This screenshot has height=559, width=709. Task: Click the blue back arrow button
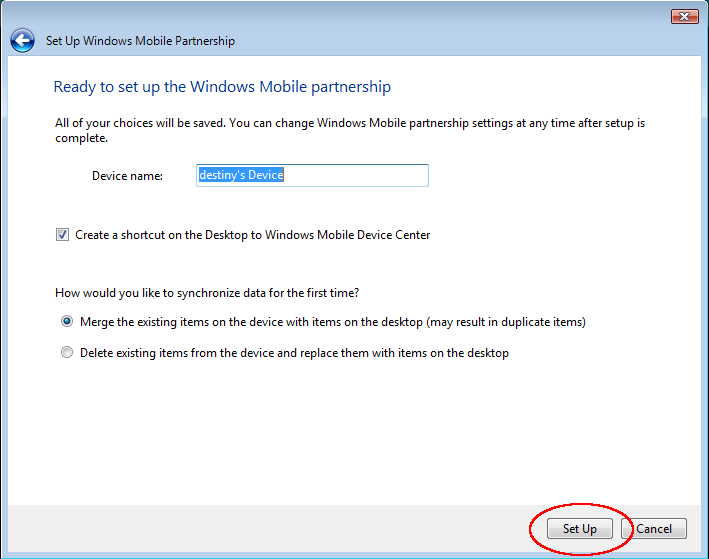[x=22, y=41]
